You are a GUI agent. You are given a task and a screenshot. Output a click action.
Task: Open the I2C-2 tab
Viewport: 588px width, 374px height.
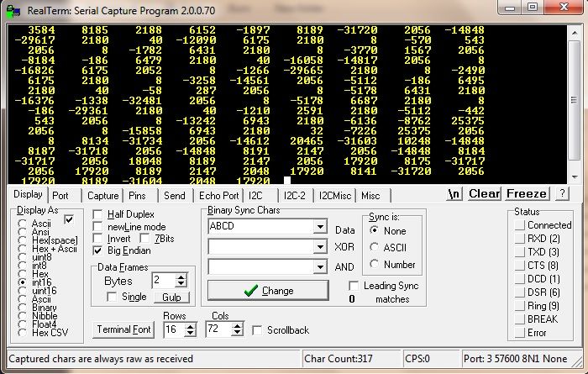coord(295,196)
